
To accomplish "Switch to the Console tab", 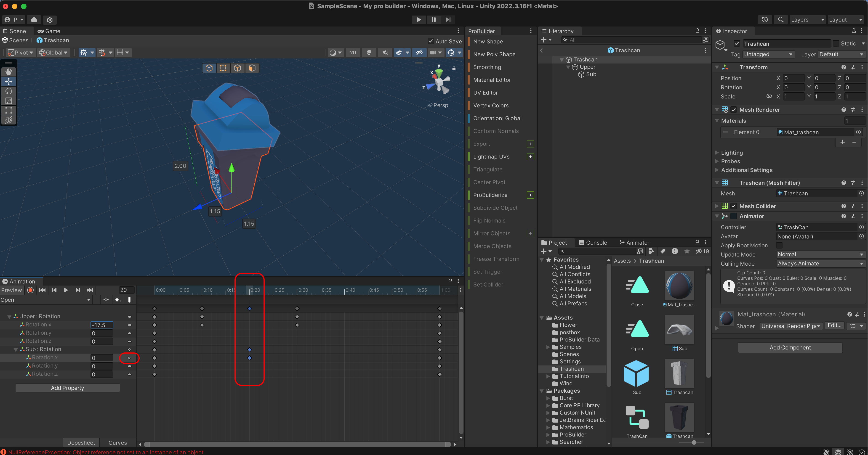I will (593, 243).
